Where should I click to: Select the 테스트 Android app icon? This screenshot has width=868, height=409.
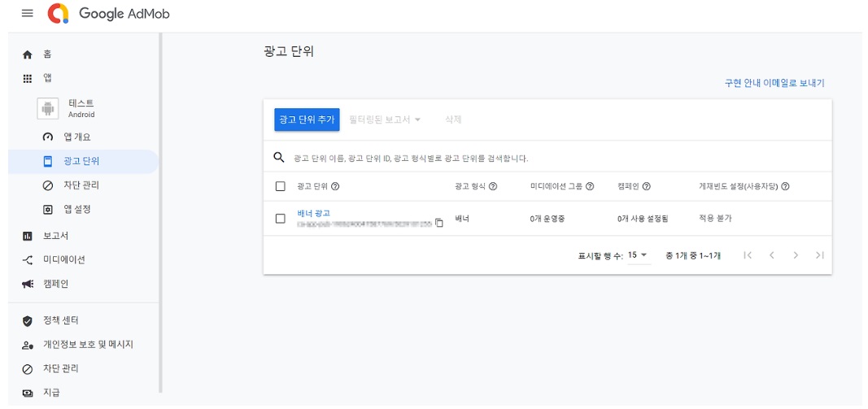point(48,108)
